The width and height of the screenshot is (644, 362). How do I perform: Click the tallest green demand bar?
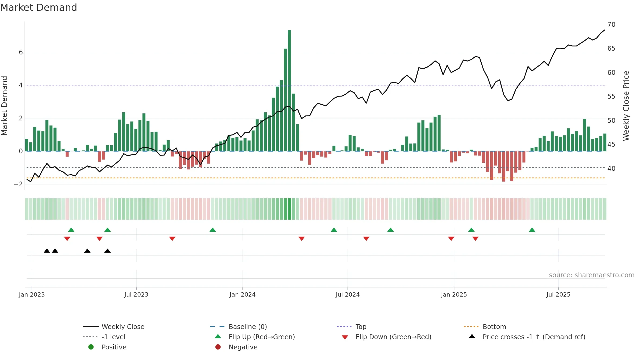pyautogui.click(x=290, y=90)
